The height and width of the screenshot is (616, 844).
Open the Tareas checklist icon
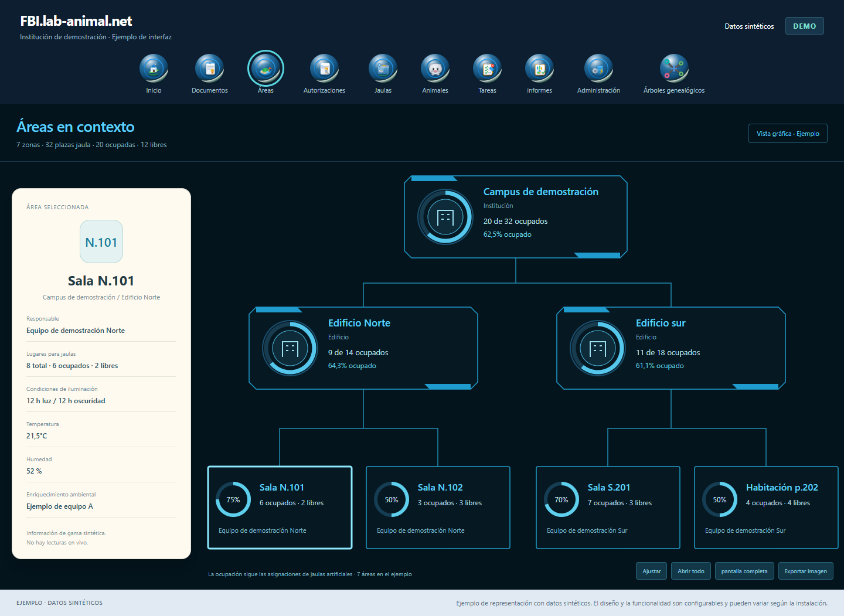pyautogui.click(x=487, y=69)
